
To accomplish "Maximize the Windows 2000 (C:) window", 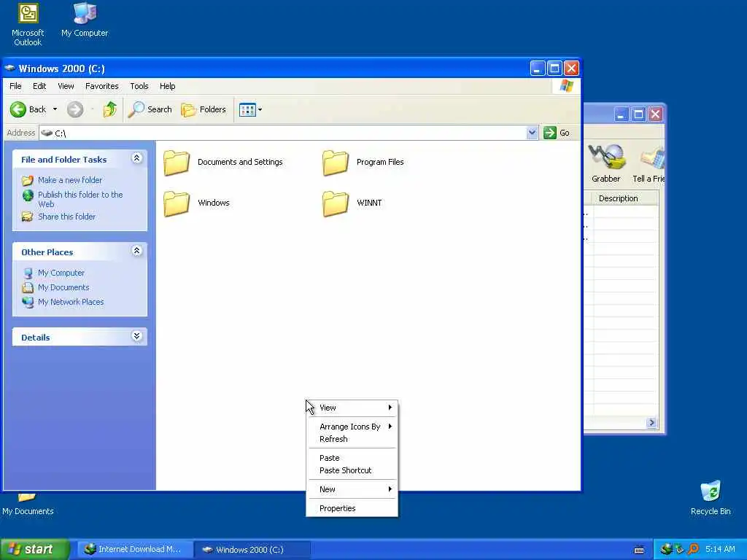I will click(x=554, y=69).
